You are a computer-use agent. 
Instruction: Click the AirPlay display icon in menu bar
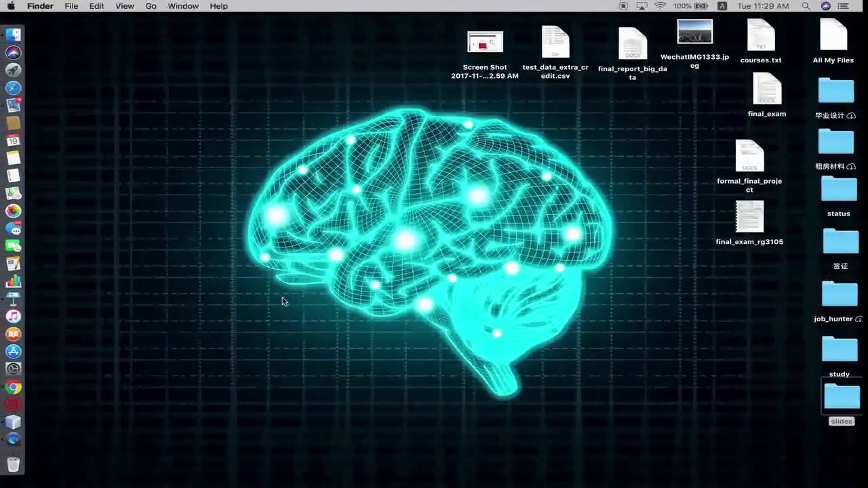642,6
